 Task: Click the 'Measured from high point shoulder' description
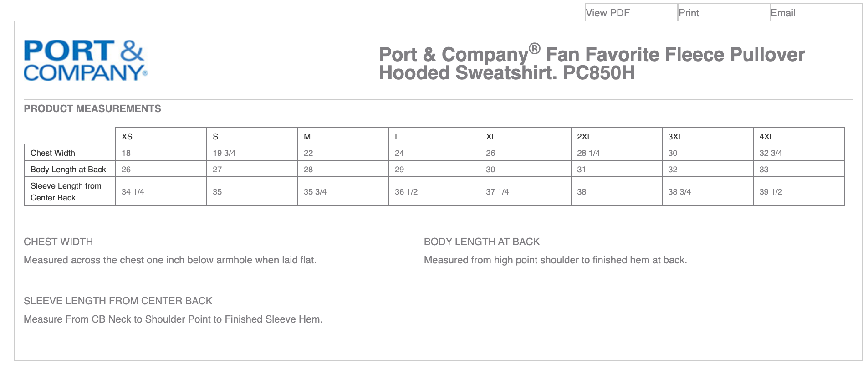point(555,260)
